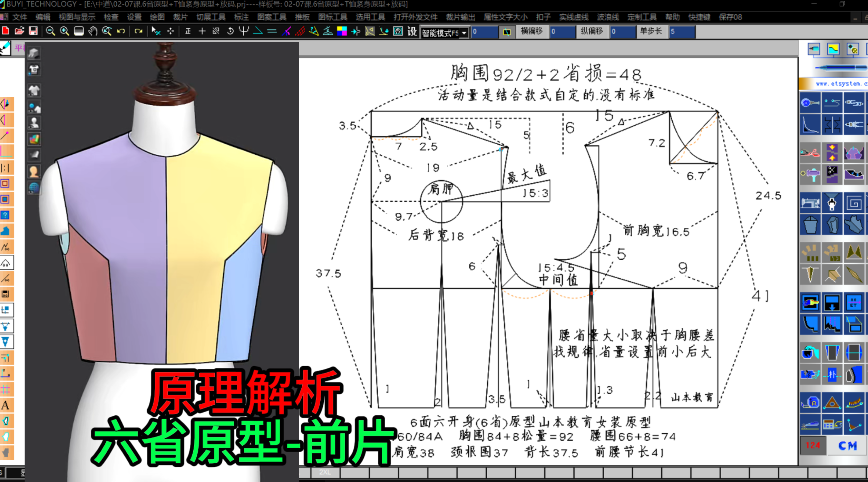
Task: Click the red 124 size button
Action: (812, 445)
